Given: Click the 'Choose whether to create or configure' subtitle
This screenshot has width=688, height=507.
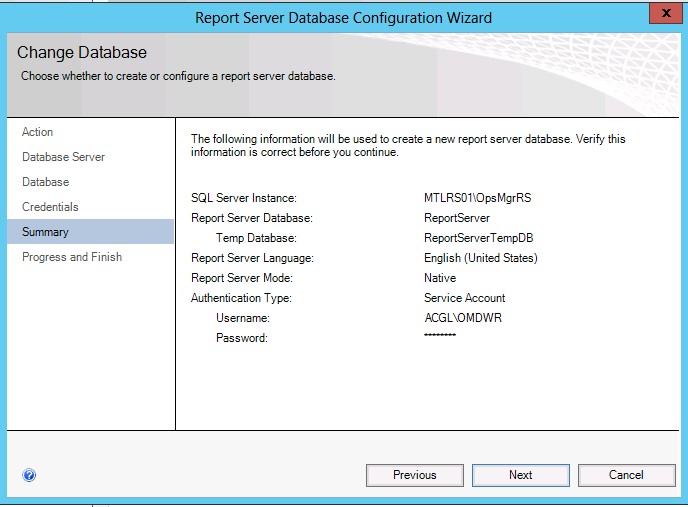Looking at the screenshot, I should [x=178, y=76].
